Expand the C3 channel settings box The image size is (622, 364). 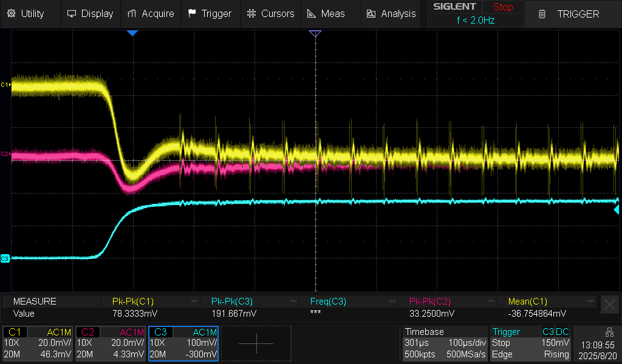(x=183, y=343)
